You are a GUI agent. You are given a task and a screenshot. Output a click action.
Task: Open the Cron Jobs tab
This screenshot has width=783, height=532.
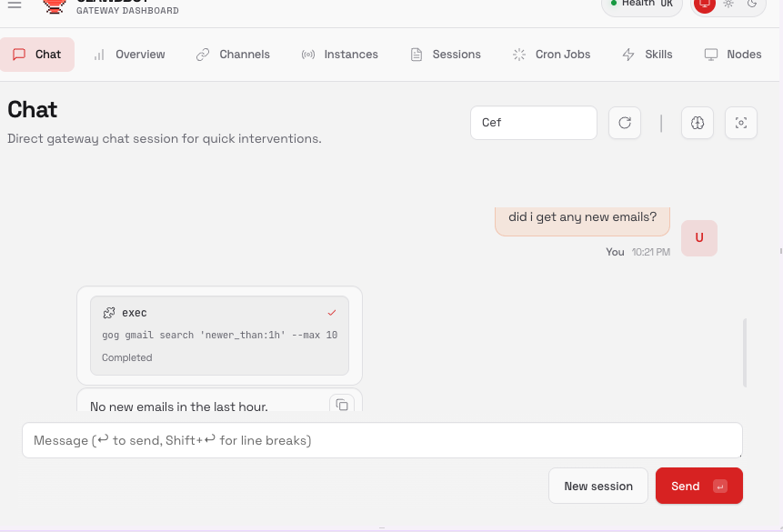click(551, 55)
